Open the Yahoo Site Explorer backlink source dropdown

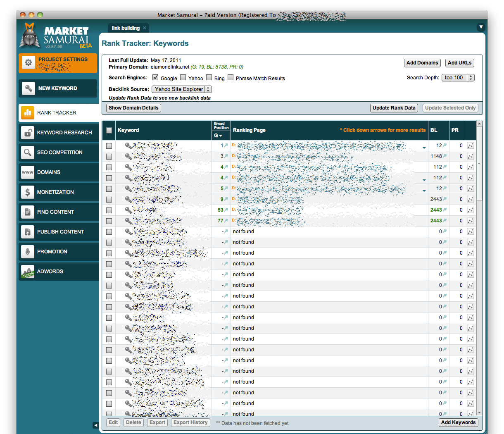182,89
